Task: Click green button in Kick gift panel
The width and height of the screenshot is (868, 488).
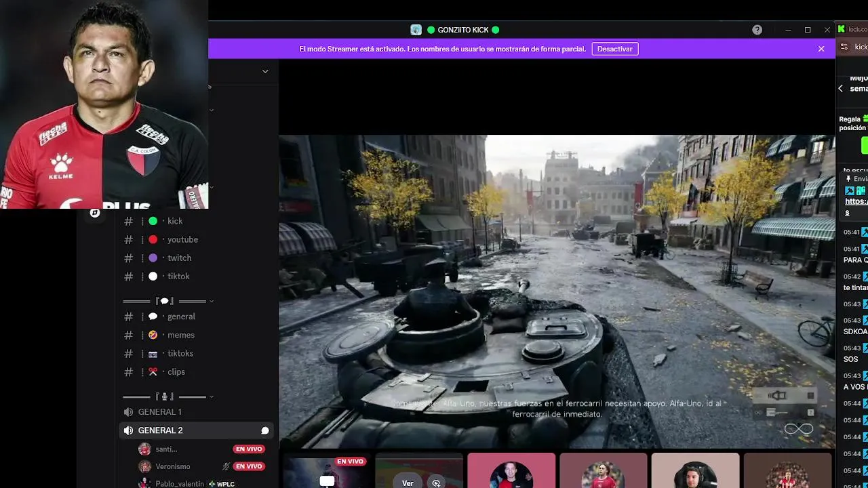Action: [x=865, y=145]
